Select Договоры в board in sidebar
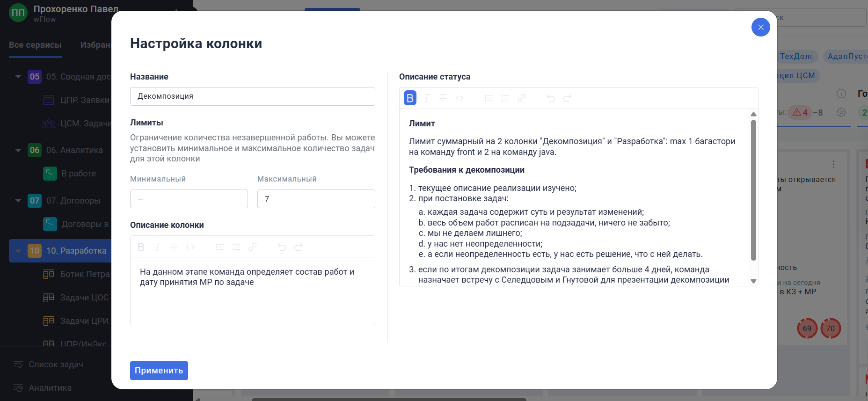 pyautogui.click(x=85, y=224)
